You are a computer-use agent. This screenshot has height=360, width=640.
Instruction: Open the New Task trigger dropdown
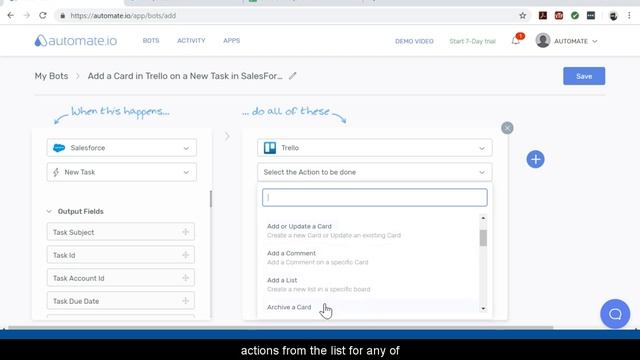pos(122,172)
